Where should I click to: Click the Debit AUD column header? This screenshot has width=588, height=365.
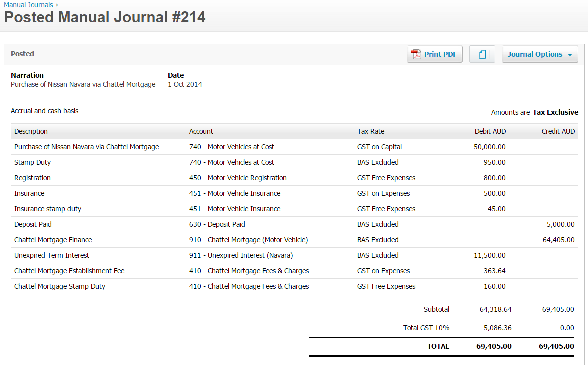click(x=490, y=131)
